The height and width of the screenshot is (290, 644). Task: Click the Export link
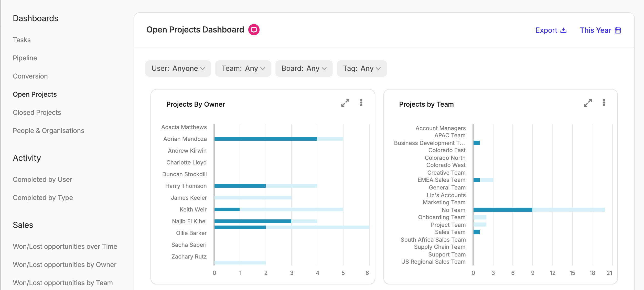tap(546, 30)
